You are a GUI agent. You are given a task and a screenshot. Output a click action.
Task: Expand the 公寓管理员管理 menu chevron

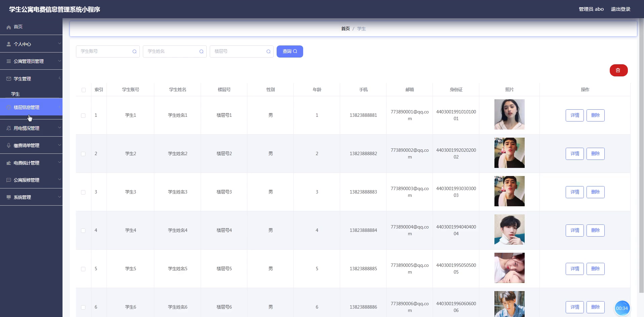coord(59,61)
